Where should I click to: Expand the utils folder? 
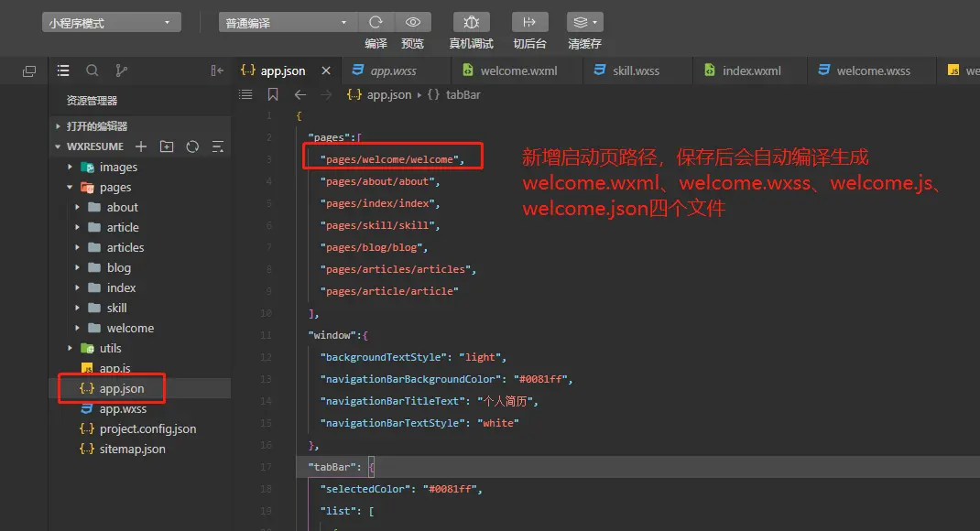[140, 348]
